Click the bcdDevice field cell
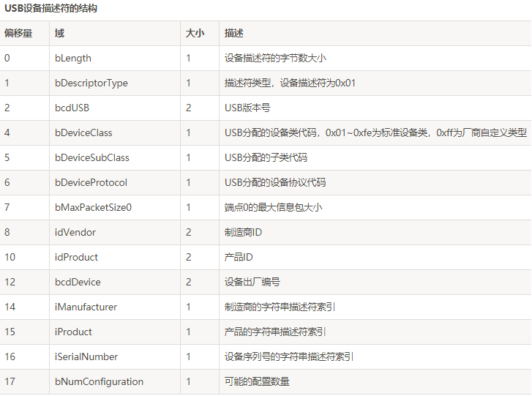Viewport: 532px width, 396px height. (78, 282)
